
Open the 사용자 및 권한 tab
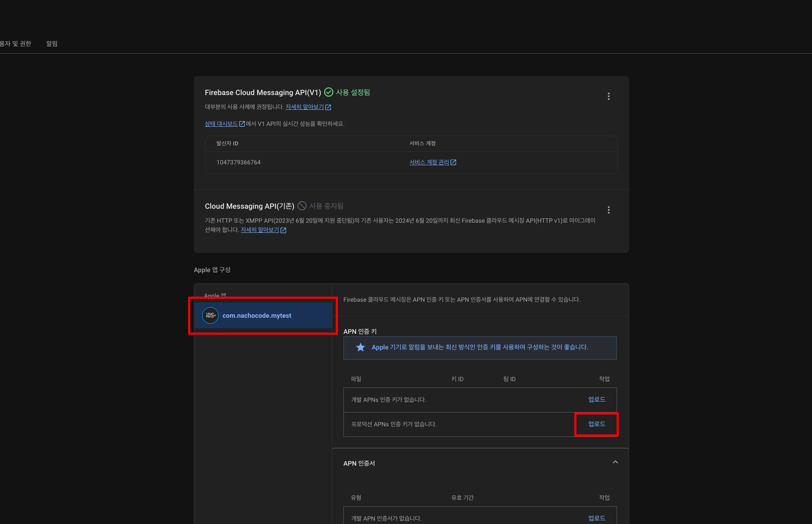tap(16, 44)
